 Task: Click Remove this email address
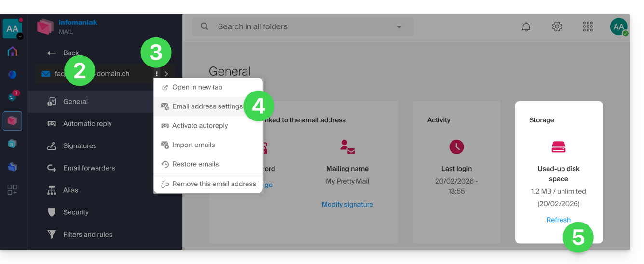[x=214, y=184]
